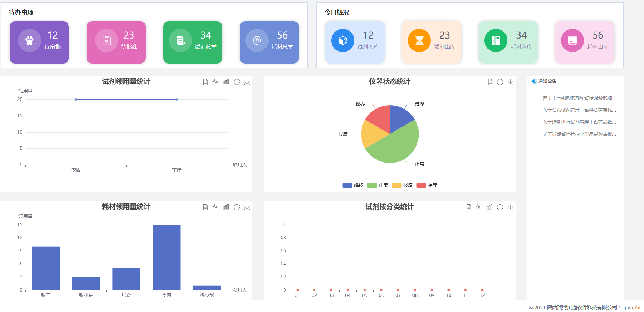The height and width of the screenshot is (312, 644).
Task: Click the 耗材出库 label in 今日概况
Action: point(598,47)
